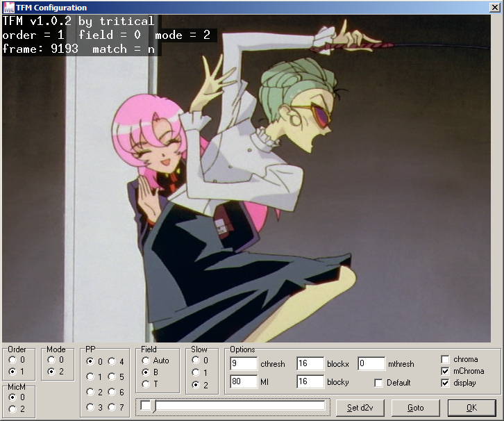Set PP to 1
504x421 pixels.
[90, 377]
